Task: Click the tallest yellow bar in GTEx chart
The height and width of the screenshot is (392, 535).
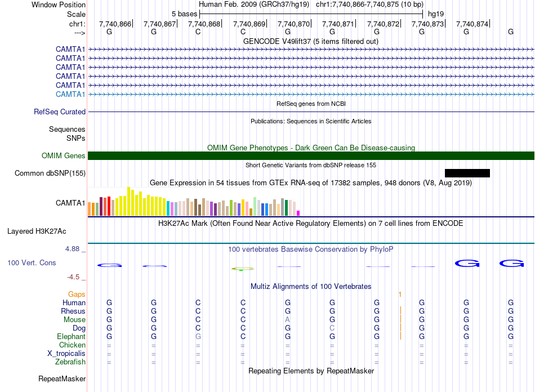Action: coord(128,201)
